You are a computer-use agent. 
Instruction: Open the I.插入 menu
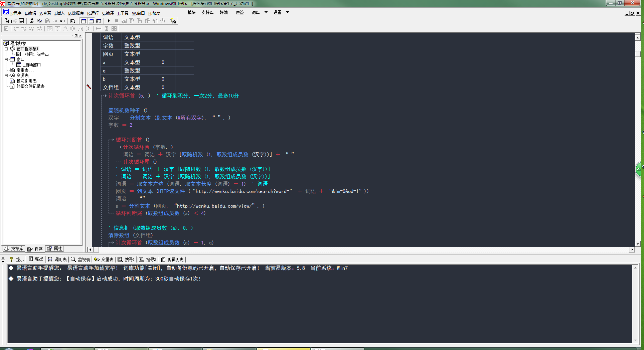(x=59, y=13)
